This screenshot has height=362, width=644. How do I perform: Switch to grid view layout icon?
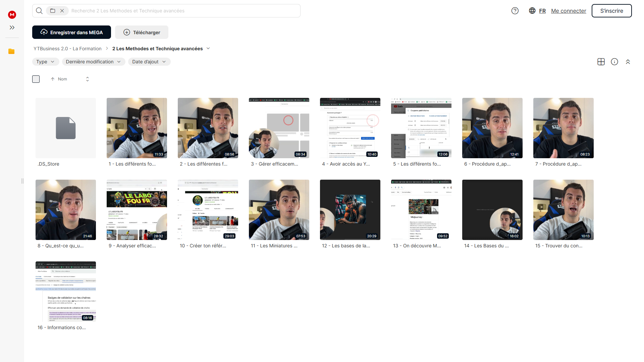click(x=601, y=62)
